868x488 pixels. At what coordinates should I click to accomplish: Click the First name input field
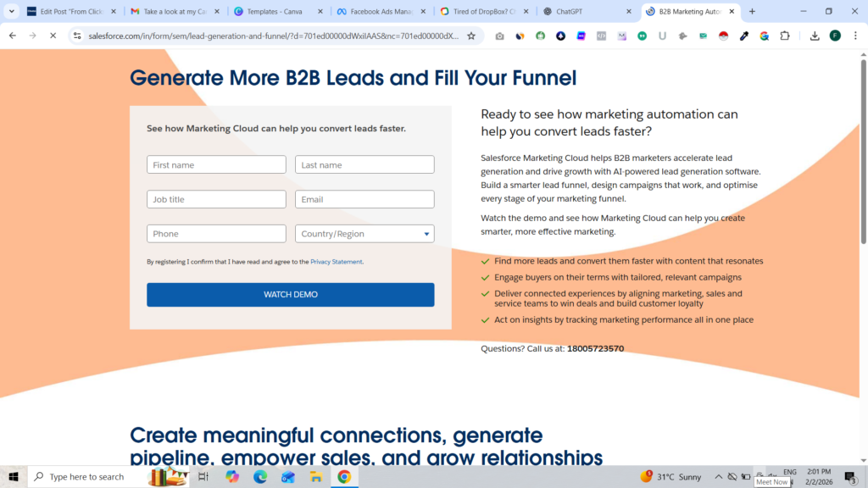pos(216,165)
